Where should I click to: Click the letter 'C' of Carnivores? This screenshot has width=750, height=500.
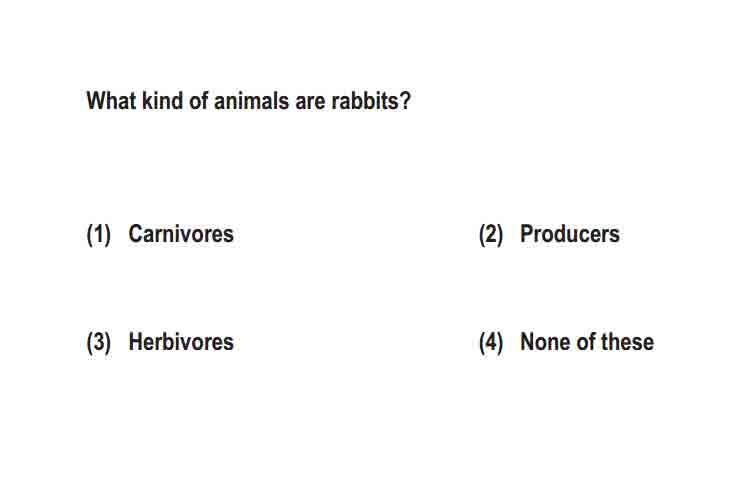tap(135, 234)
